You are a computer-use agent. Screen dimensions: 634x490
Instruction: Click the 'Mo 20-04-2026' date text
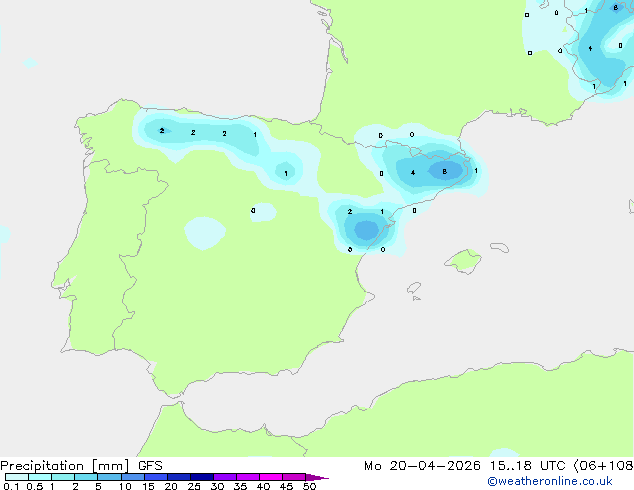tap(422, 466)
